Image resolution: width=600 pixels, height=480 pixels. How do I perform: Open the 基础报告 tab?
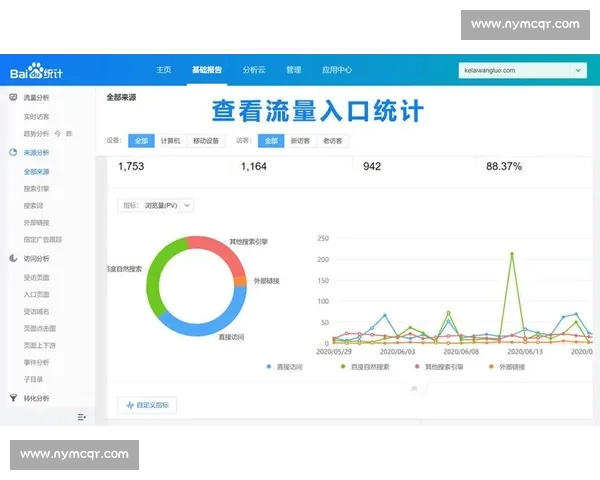click(207, 70)
